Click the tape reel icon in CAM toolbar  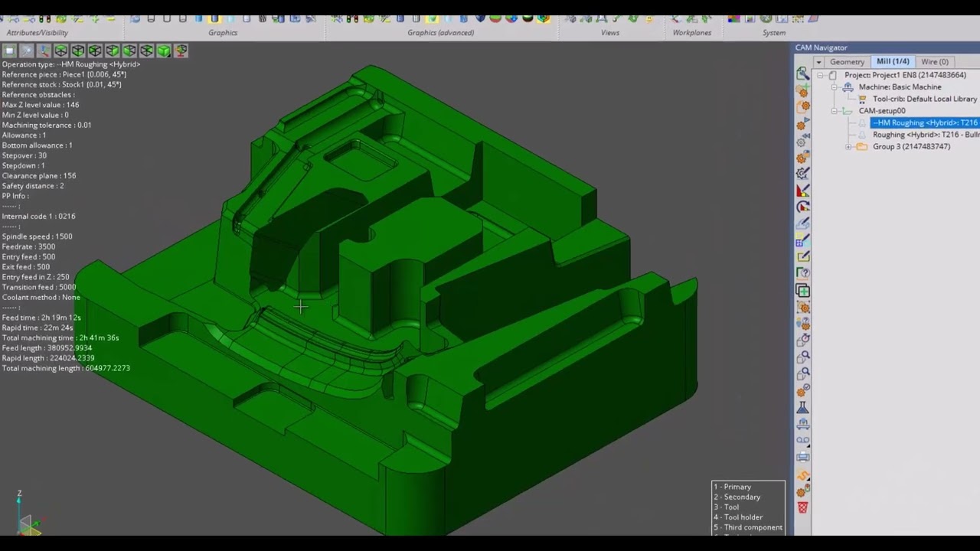[802, 439]
